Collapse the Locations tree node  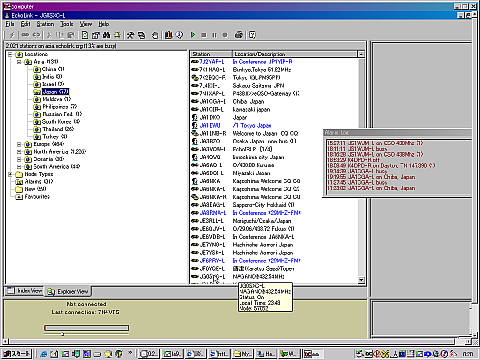click(x=10, y=54)
